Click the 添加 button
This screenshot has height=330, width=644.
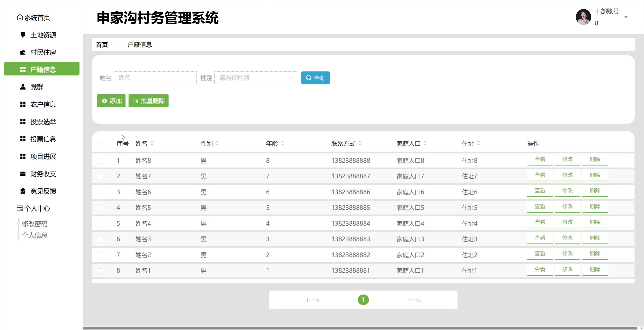(x=111, y=101)
